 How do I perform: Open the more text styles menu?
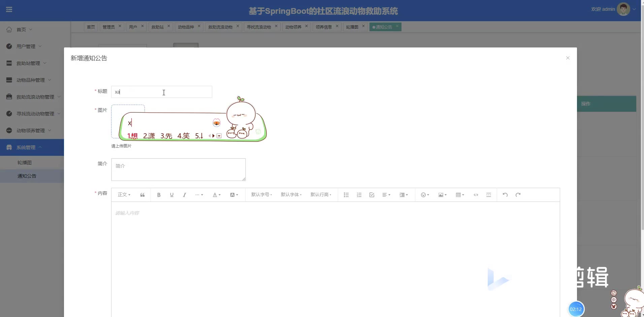199,195
